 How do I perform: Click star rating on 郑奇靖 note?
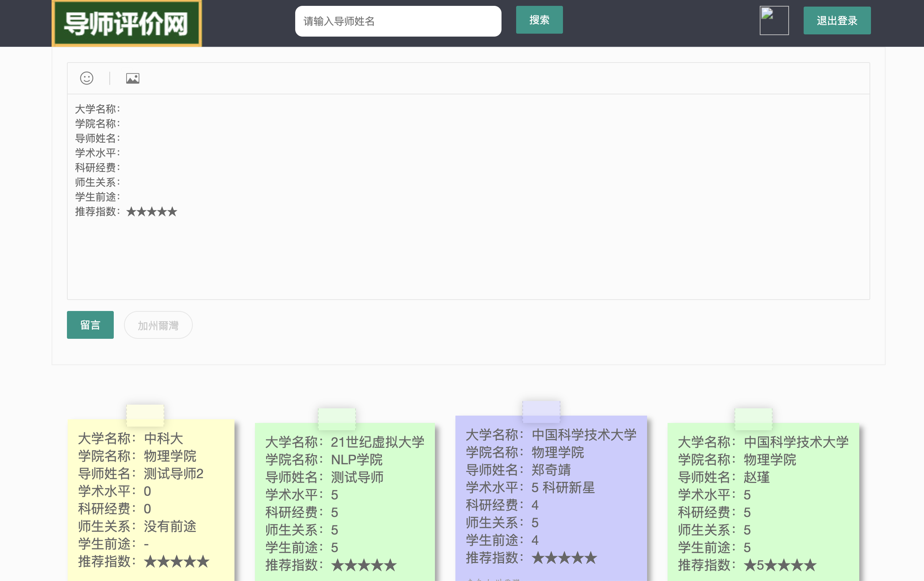point(564,558)
